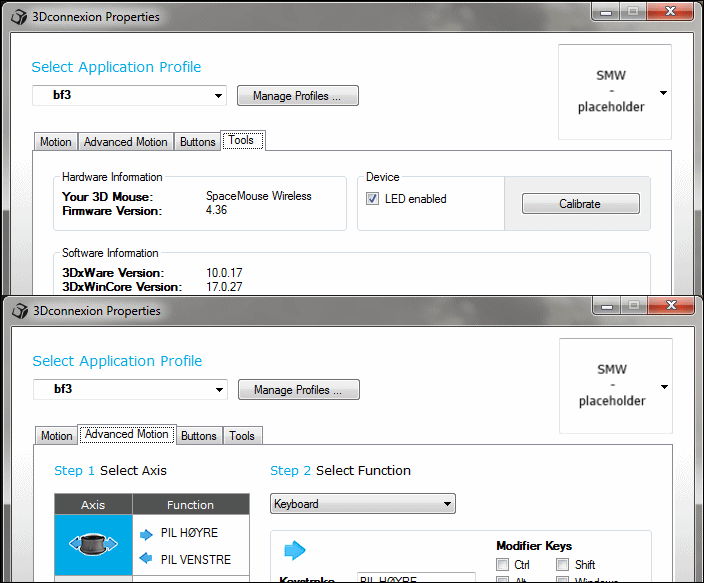This screenshot has height=583, width=704.
Task: Expand the SMW placeholder device selector in bottom window
Action: coord(616,386)
